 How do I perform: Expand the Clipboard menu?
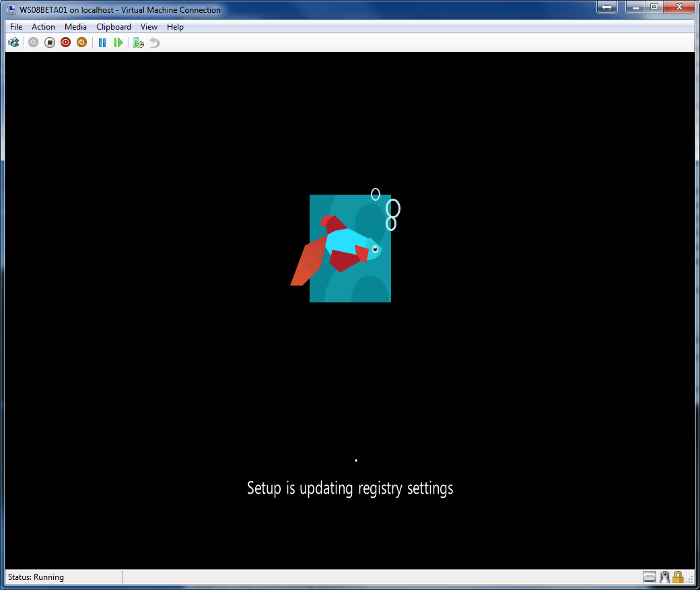(114, 27)
